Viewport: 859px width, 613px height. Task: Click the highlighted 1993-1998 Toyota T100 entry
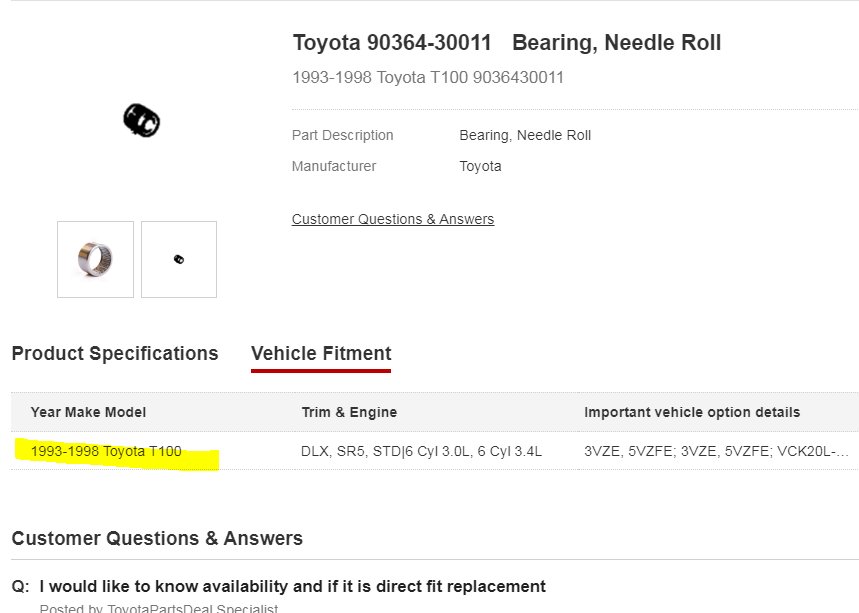[106, 451]
